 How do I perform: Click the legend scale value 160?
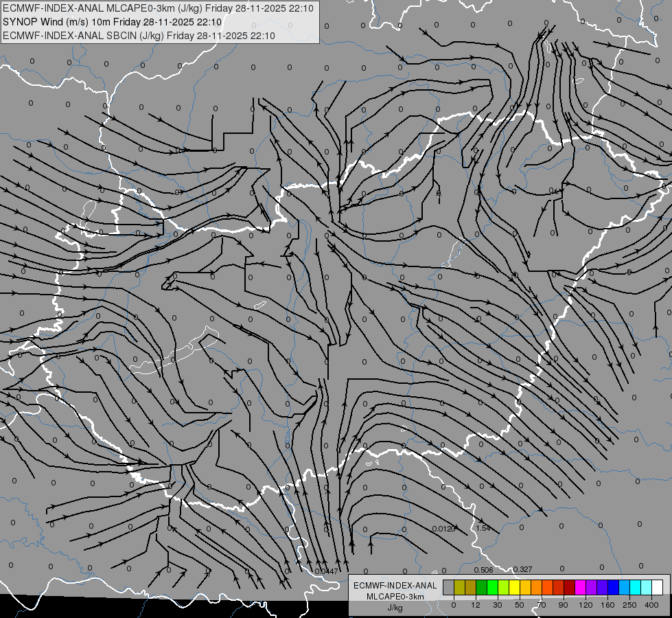tap(607, 605)
